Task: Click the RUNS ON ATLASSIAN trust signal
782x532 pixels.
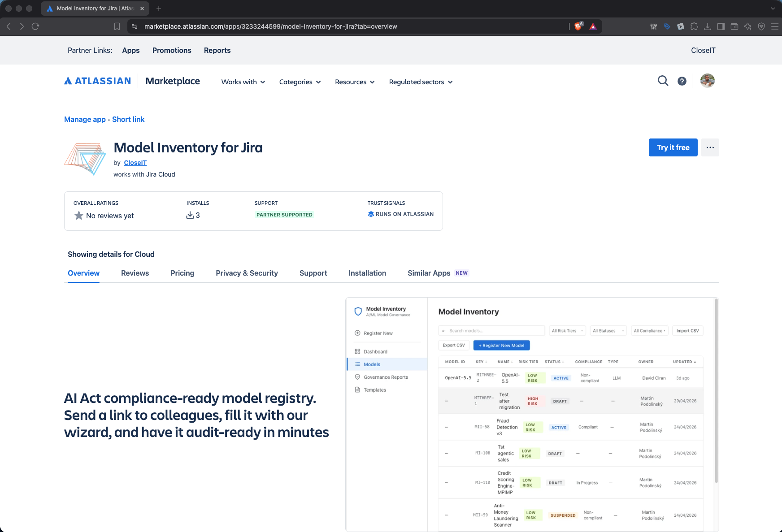Action: coord(400,214)
